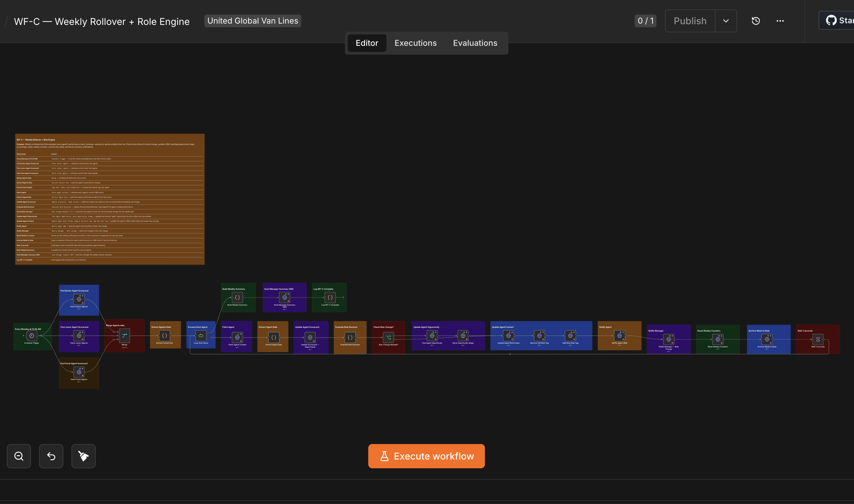Select the Send Manager Summary SMS node
The image size is (854, 504).
284,297
